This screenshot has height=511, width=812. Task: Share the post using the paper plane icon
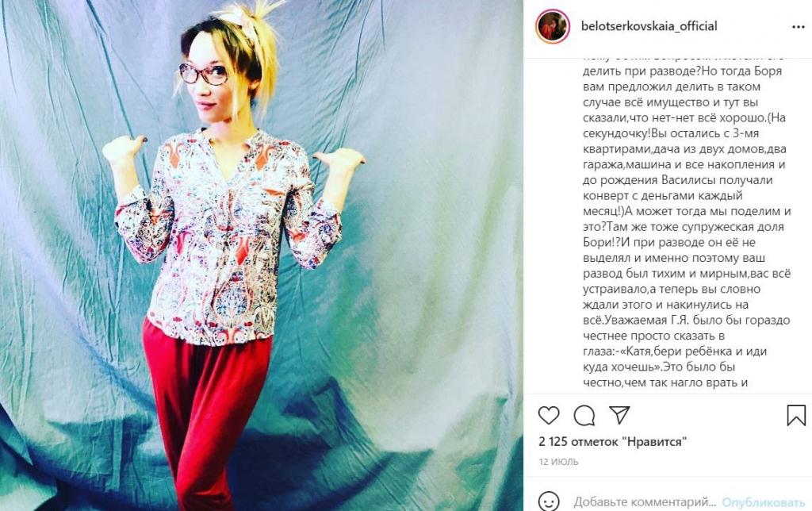(x=619, y=415)
